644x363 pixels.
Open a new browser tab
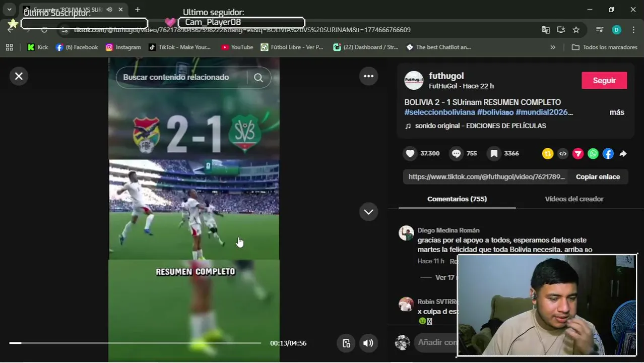(x=138, y=10)
